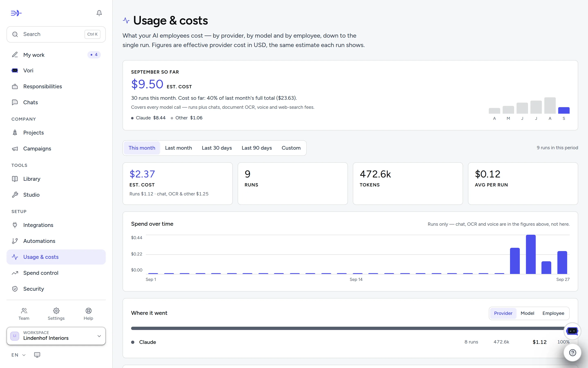Select the Last 30 days tab
The width and height of the screenshot is (588, 368).
[x=217, y=148]
